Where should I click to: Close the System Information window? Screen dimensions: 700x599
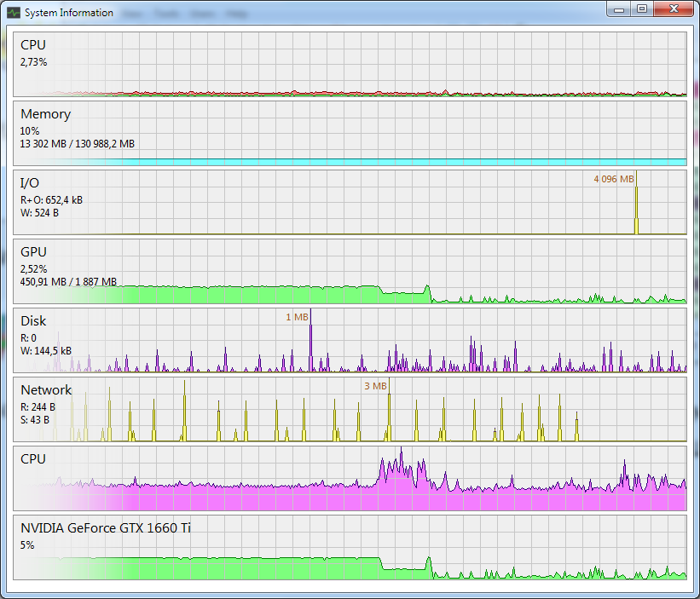[x=674, y=9]
